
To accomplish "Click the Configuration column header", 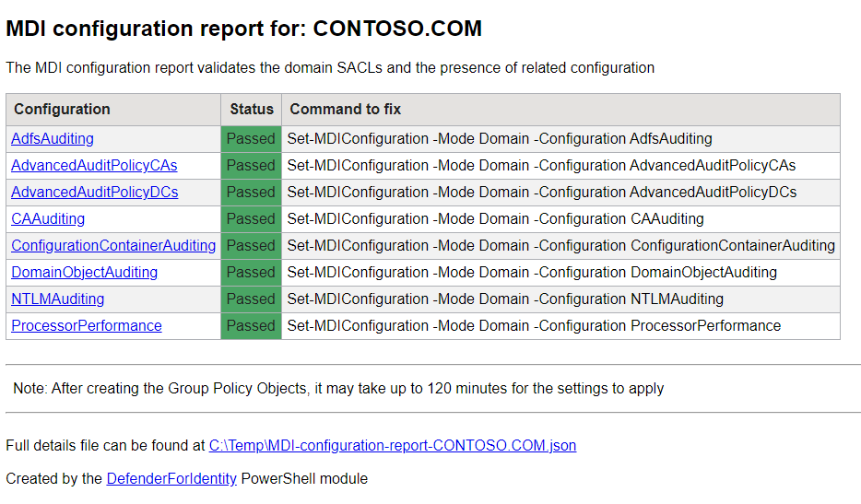I will click(x=62, y=110).
